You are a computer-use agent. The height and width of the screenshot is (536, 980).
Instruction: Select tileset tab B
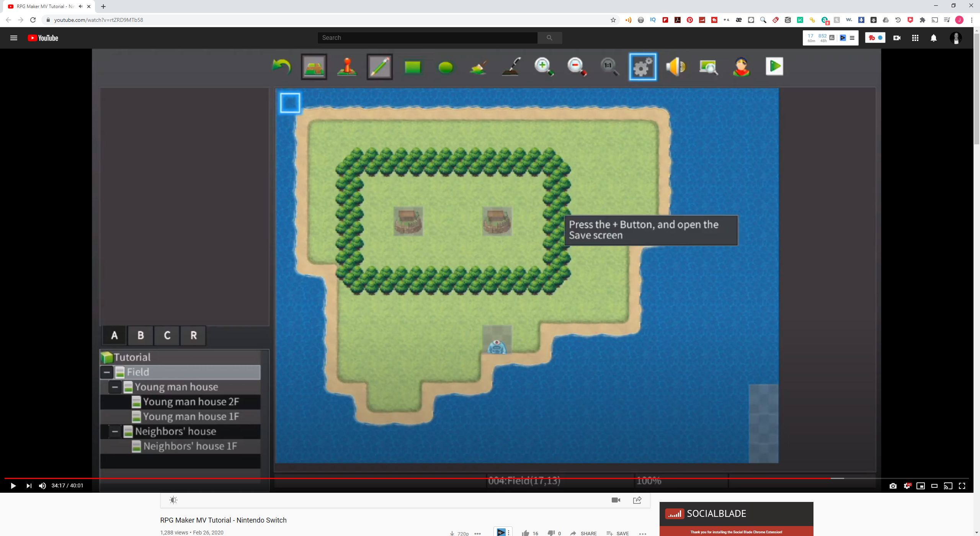tap(141, 335)
